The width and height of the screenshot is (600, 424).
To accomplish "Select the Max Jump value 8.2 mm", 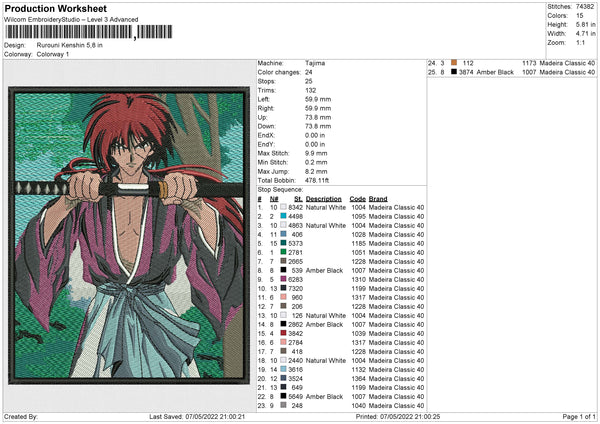I will pyautogui.click(x=316, y=171).
